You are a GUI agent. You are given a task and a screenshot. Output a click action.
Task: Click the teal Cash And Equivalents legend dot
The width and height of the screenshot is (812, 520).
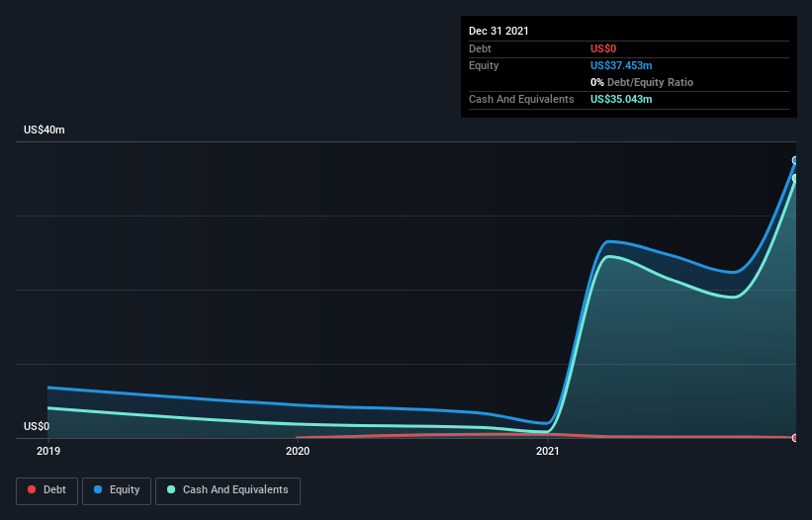point(171,489)
